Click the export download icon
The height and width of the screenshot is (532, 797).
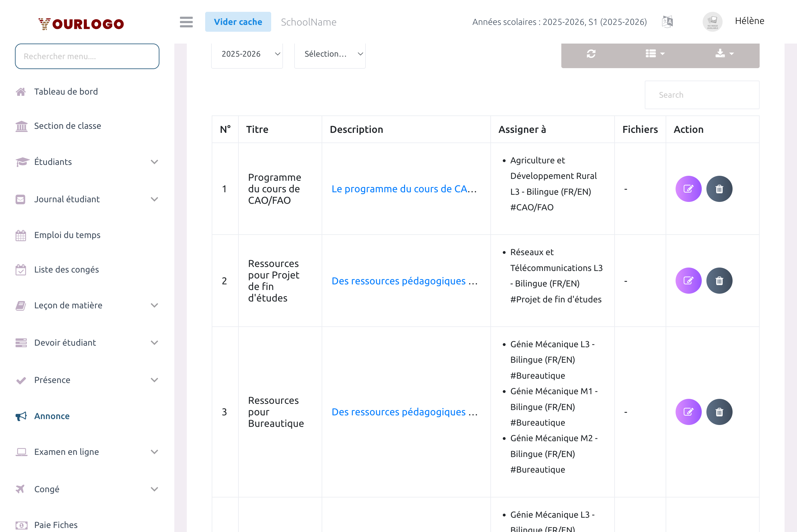tap(721, 54)
